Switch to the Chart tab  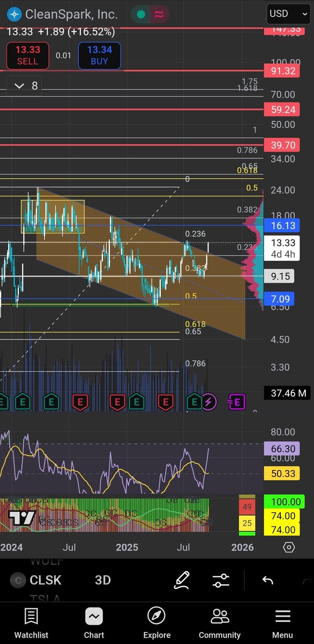tap(94, 623)
